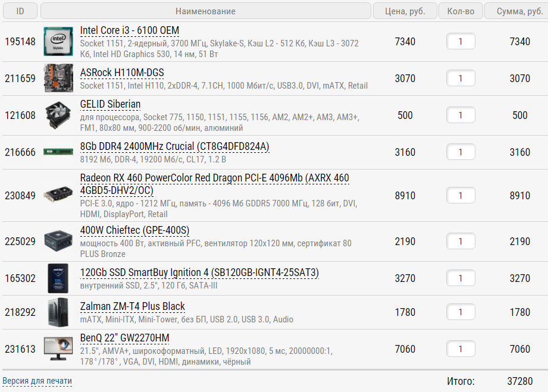Screen dimensions: 548x392
Task: Select product ID 211659
Action: tap(20, 79)
